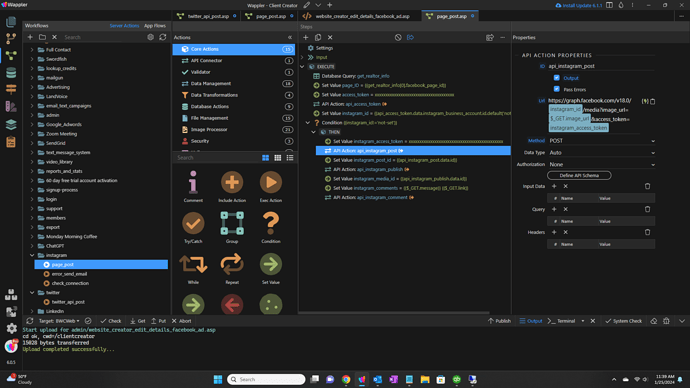
Task: Click the Windows taskbar Search field
Action: [266, 379]
